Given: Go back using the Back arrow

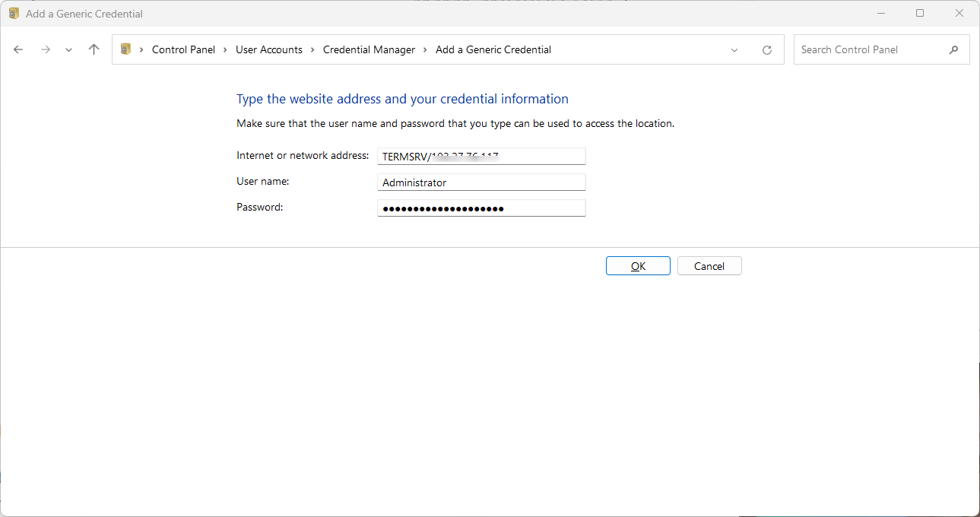Looking at the screenshot, I should (x=18, y=49).
